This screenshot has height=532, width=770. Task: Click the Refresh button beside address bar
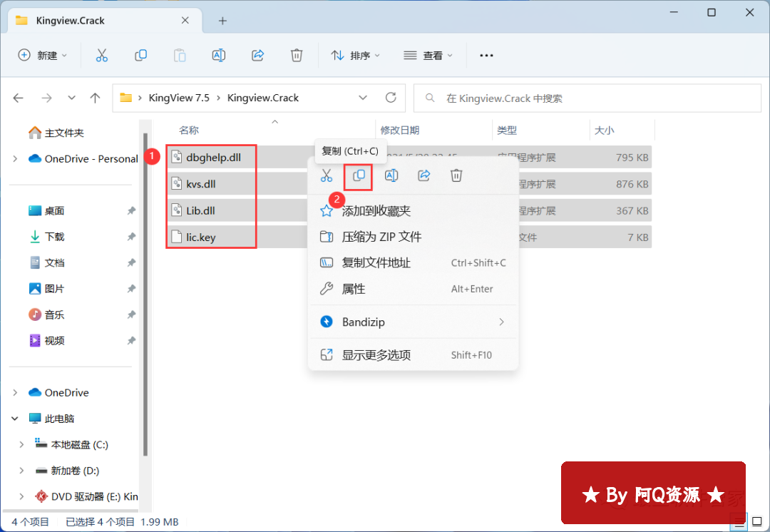click(x=391, y=98)
